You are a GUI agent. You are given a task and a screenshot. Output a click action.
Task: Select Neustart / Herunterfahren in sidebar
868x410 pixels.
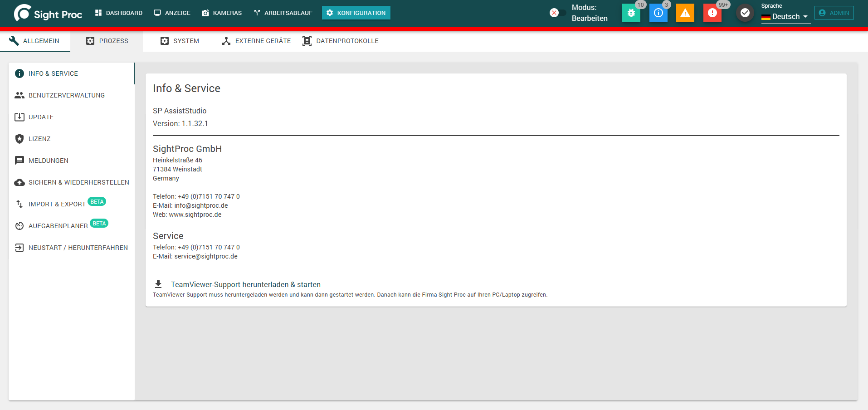(72, 248)
